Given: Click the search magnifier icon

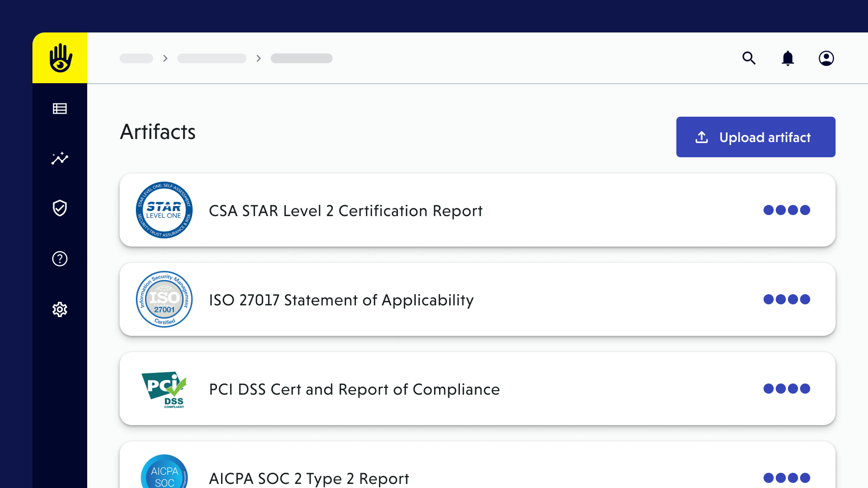Looking at the screenshot, I should [x=749, y=58].
